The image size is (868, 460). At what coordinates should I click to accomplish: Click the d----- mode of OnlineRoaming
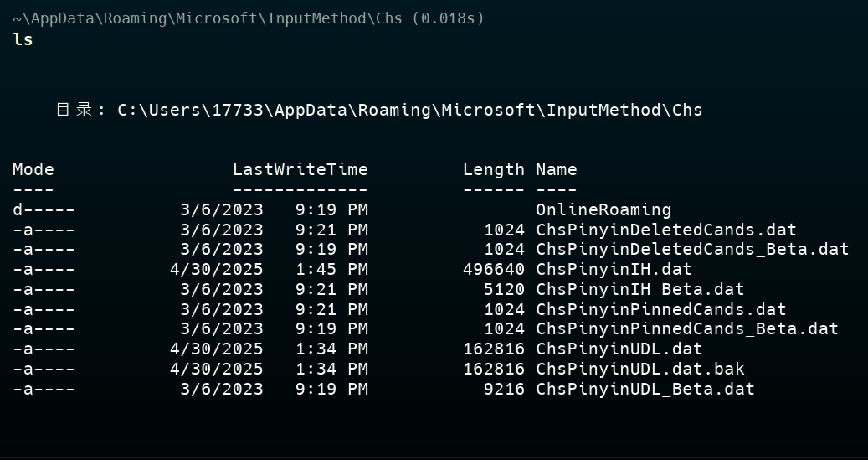pos(44,210)
